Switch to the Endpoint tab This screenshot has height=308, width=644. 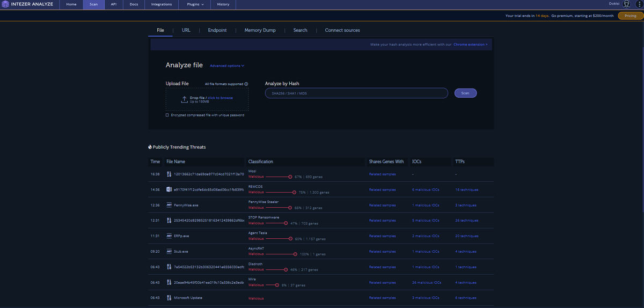coord(217,30)
